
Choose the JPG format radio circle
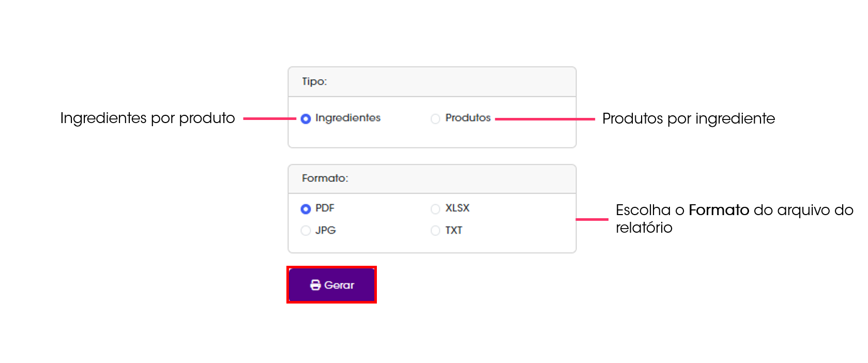click(306, 231)
